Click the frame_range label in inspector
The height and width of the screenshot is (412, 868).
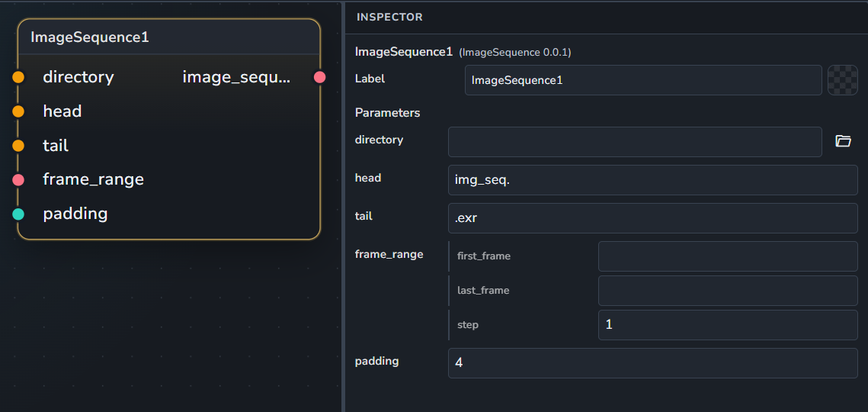pos(389,255)
